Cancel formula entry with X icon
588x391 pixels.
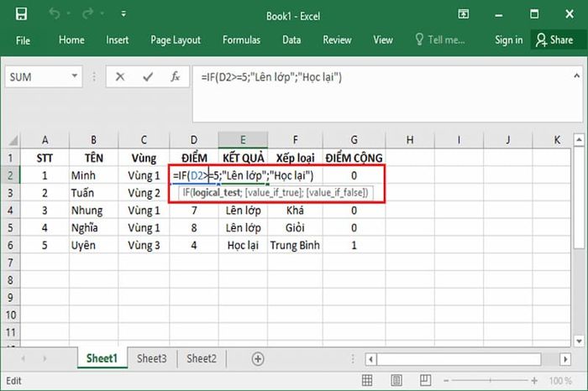120,77
